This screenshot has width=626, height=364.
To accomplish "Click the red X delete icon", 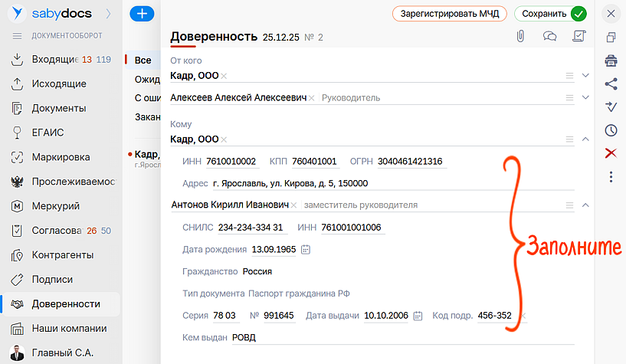I will click(611, 153).
